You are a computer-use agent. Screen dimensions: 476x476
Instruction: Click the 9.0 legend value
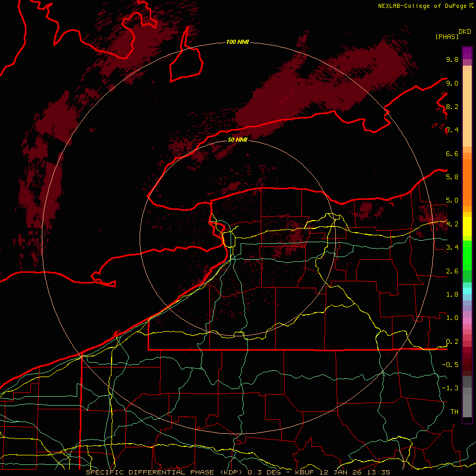click(x=452, y=83)
